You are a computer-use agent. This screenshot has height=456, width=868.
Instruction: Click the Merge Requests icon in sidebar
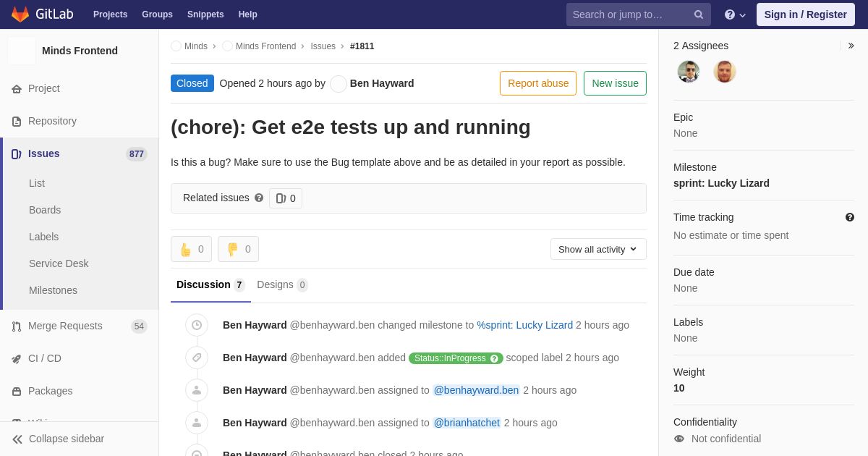click(x=17, y=326)
